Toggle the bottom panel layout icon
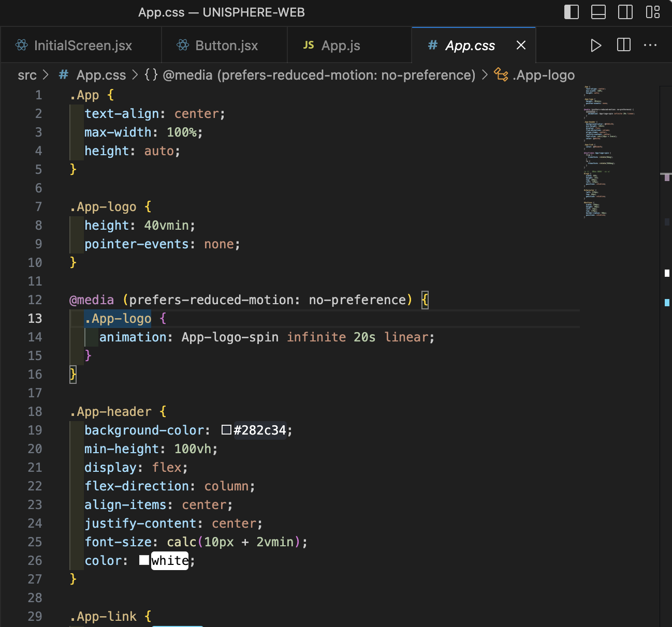The height and width of the screenshot is (627, 672). pos(598,12)
